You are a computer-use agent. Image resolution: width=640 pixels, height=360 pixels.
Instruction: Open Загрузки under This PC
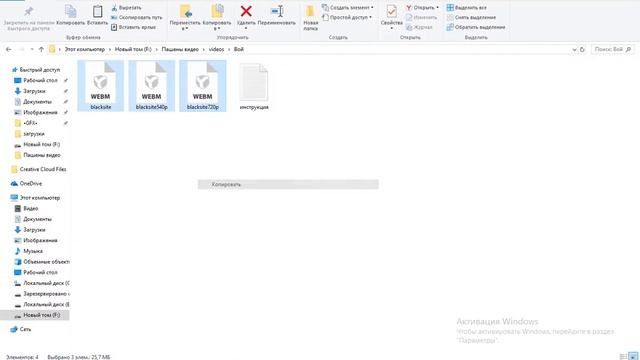34,230
